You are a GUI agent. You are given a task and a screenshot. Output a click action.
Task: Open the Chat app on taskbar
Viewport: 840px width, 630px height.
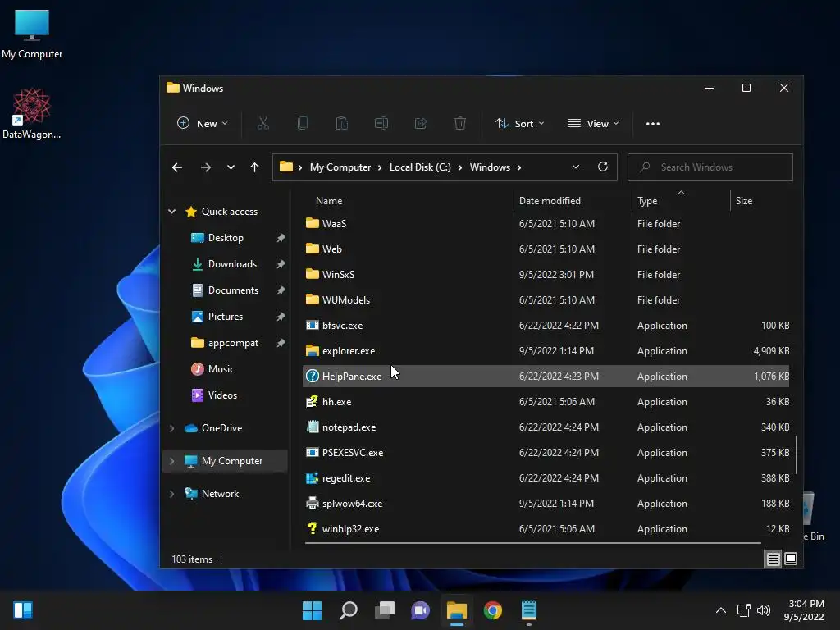coord(421,610)
